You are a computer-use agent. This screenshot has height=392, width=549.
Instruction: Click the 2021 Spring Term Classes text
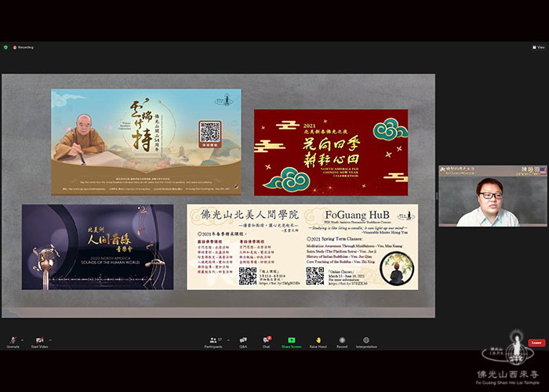[x=334, y=238]
